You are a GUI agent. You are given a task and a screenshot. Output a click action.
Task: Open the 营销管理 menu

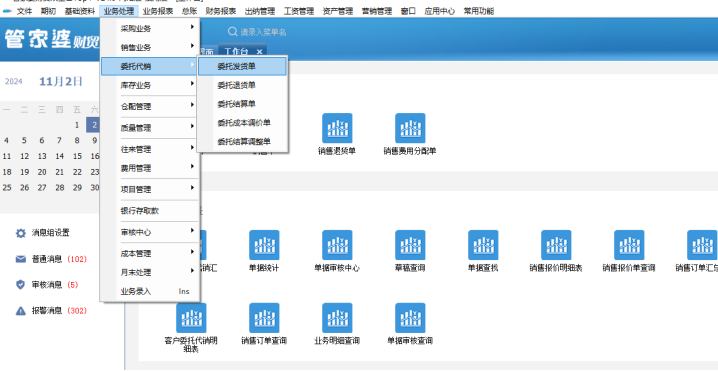(x=377, y=11)
